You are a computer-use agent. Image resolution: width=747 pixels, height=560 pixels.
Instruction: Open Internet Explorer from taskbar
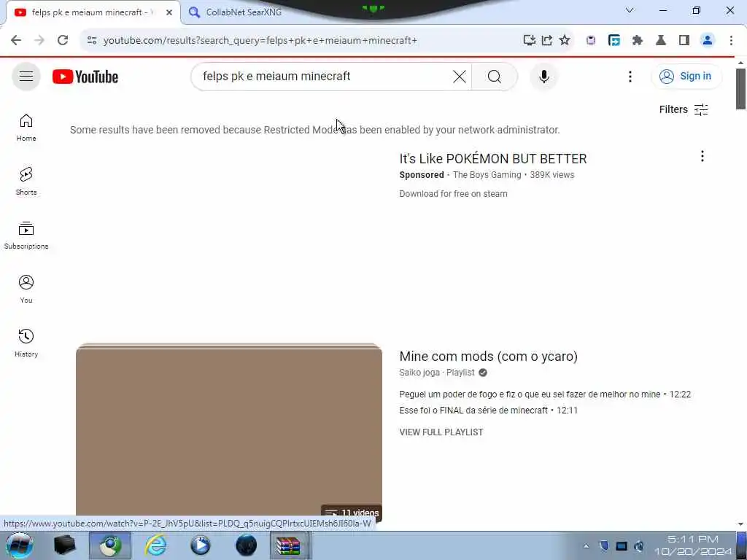[x=156, y=545]
